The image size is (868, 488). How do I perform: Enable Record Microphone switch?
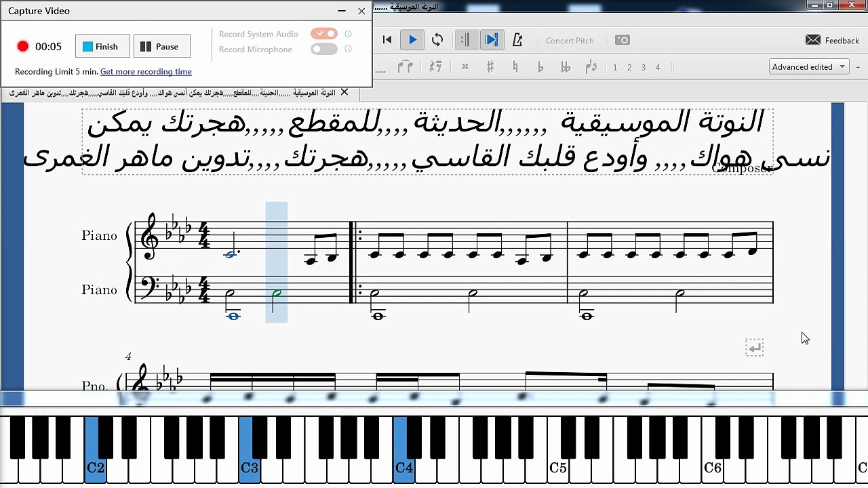324,49
